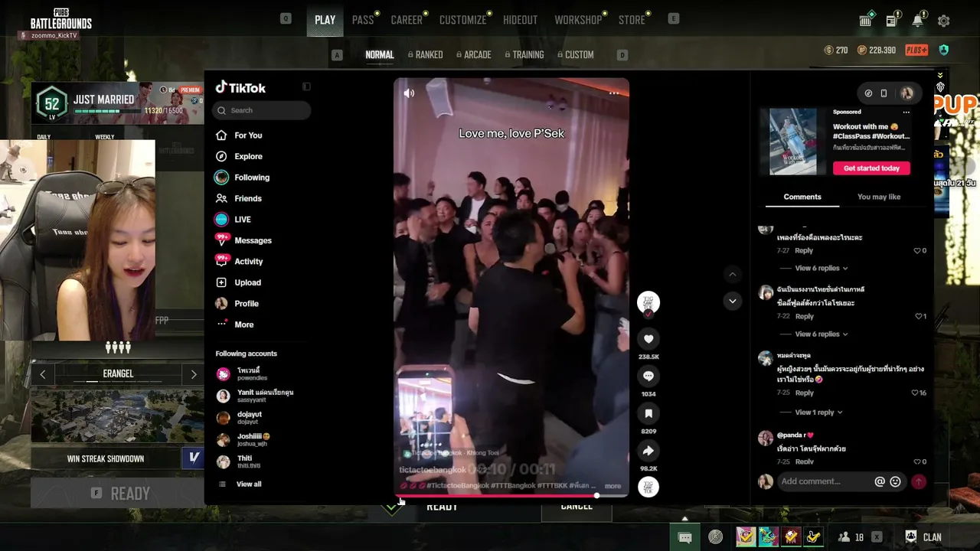Image resolution: width=980 pixels, height=551 pixels.
Task: Open TikTok profile avatar top right
Action: [906, 93]
